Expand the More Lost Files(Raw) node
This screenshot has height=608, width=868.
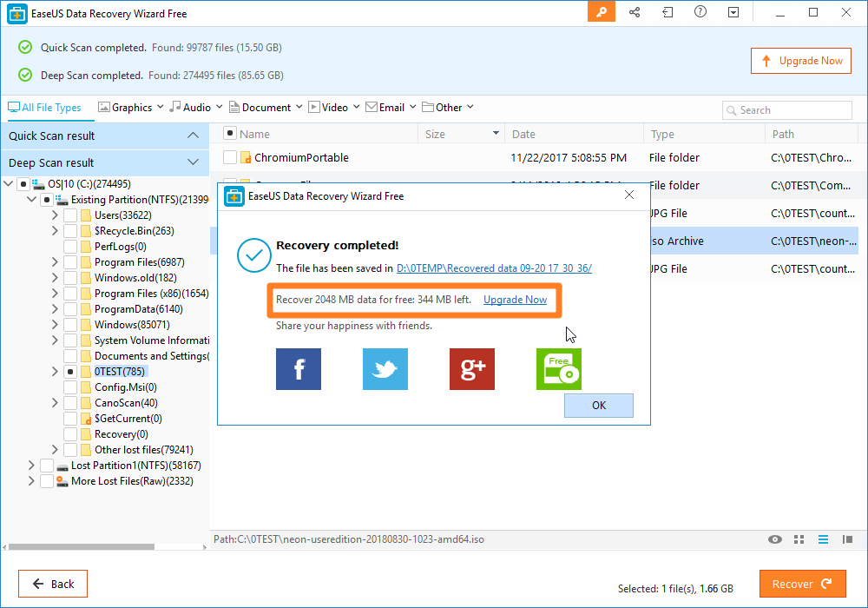[x=31, y=480]
